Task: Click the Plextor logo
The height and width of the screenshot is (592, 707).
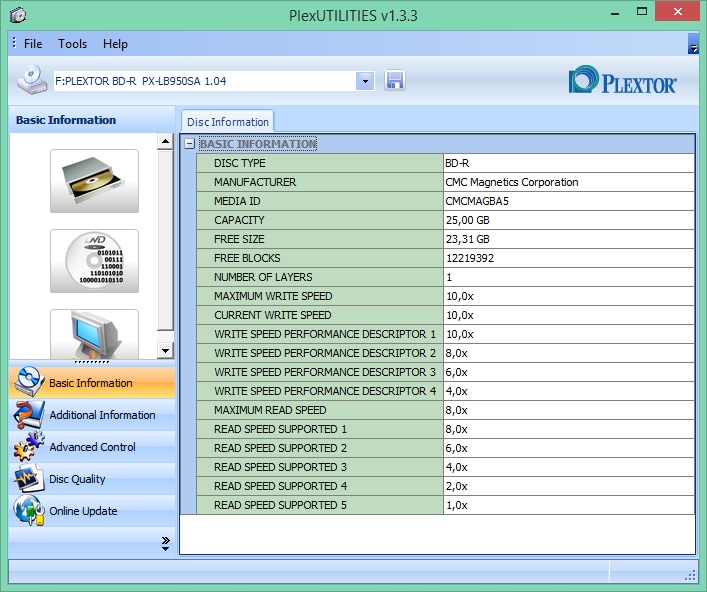Action: 622,80
